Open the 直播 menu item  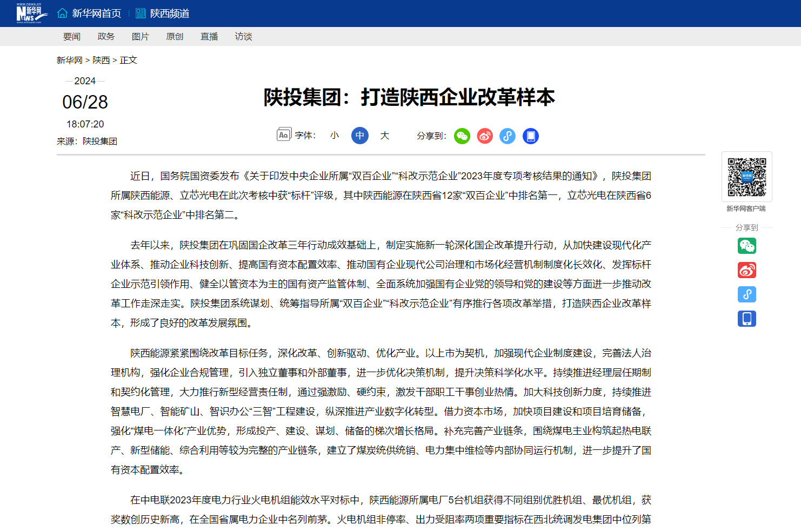pos(209,37)
